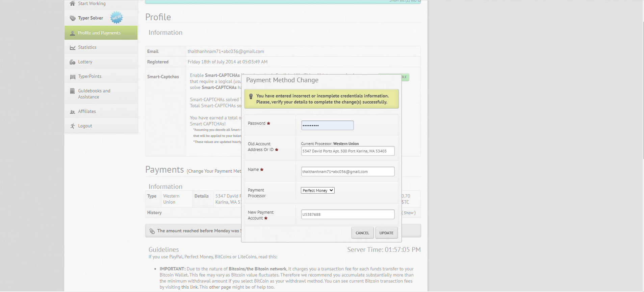Open the Payment Processor dropdown
644x292 pixels.
pos(317,191)
